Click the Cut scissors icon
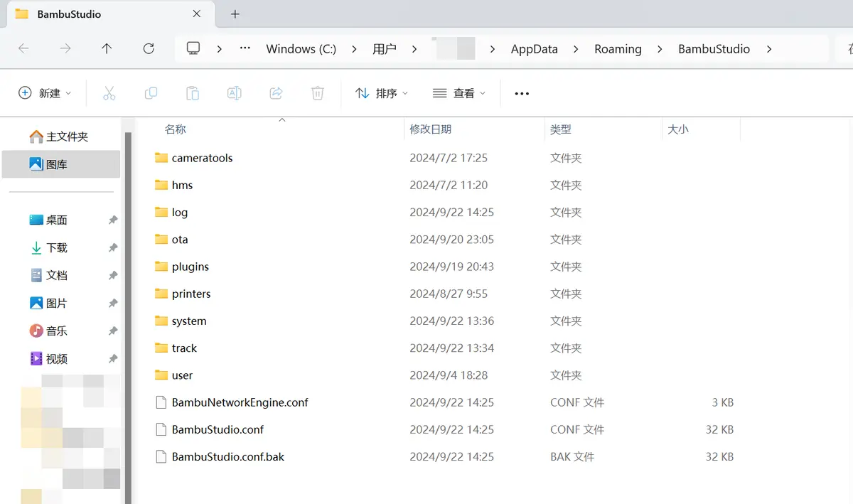Screen dimensions: 853x504 [109, 93]
